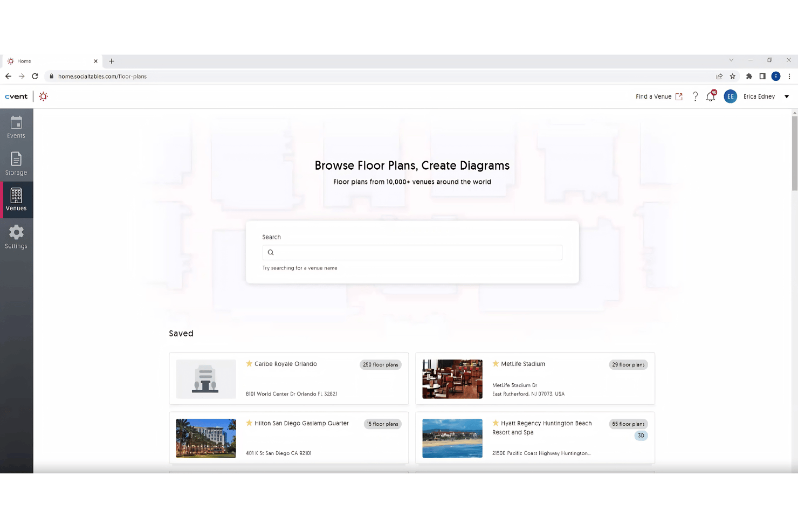Screen dimensions: 798x532
Task: Click the address bar URL
Action: [x=102, y=77]
